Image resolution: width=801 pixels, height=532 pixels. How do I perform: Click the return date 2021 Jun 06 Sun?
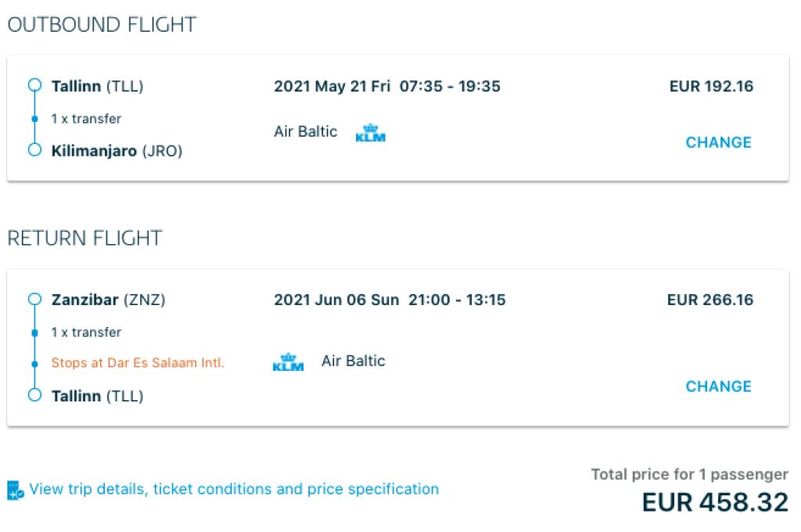(336, 300)
